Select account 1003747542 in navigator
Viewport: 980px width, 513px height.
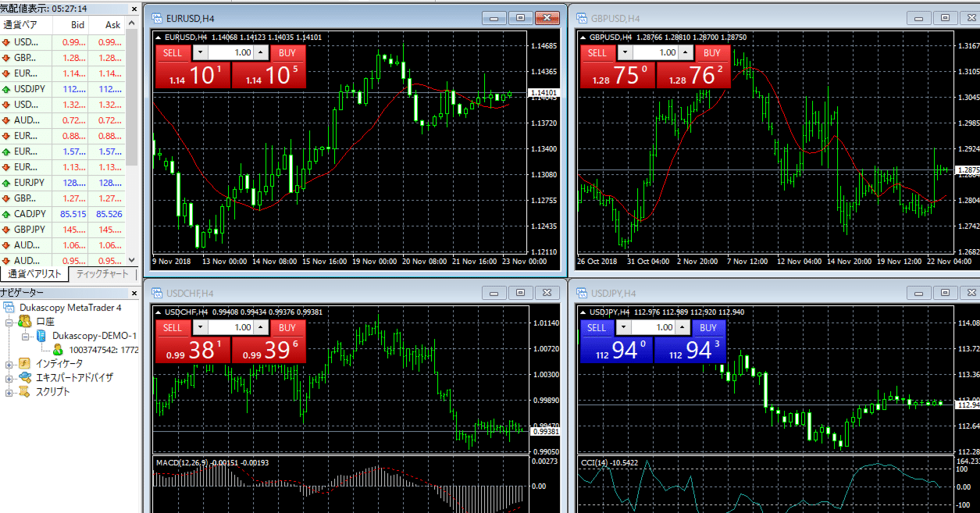point(103,350)
